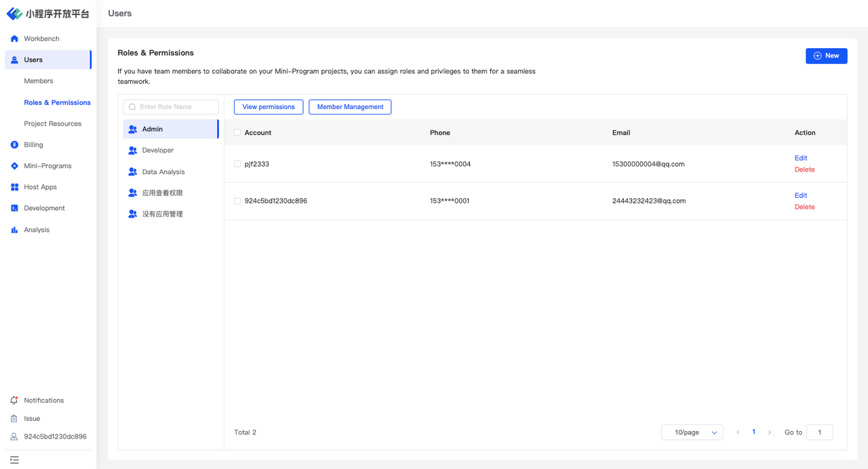The image size is (868, 469).
Task: Click the blue New button
Action: click(x=826, y=56)
